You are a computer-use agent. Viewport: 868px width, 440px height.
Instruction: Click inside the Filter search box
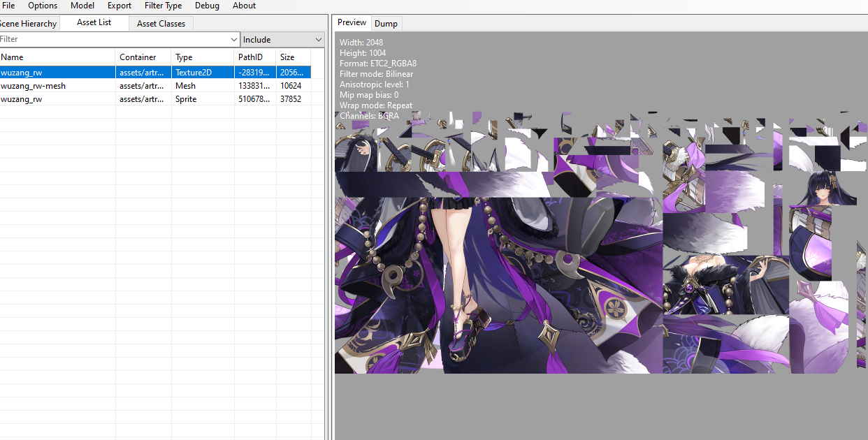(105, 39)
